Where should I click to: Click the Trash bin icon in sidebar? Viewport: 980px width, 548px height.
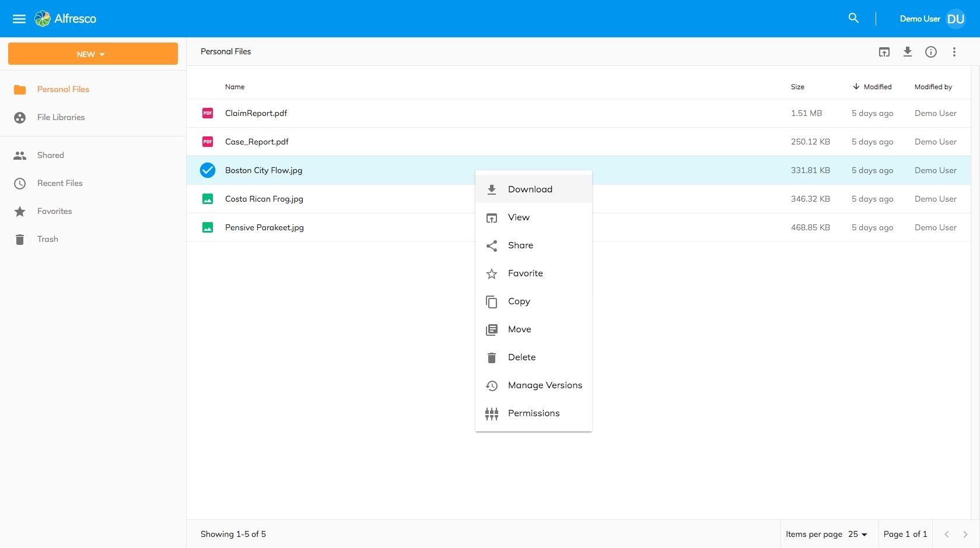pos(20,240)
